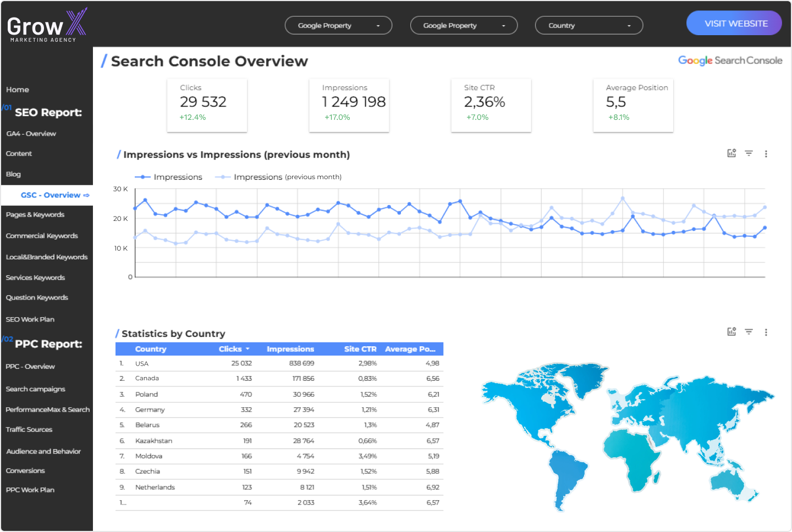Click the chart explore icon above impressions graph
Viewport: 792px width, 532px height.
click(x=732, y=153)
